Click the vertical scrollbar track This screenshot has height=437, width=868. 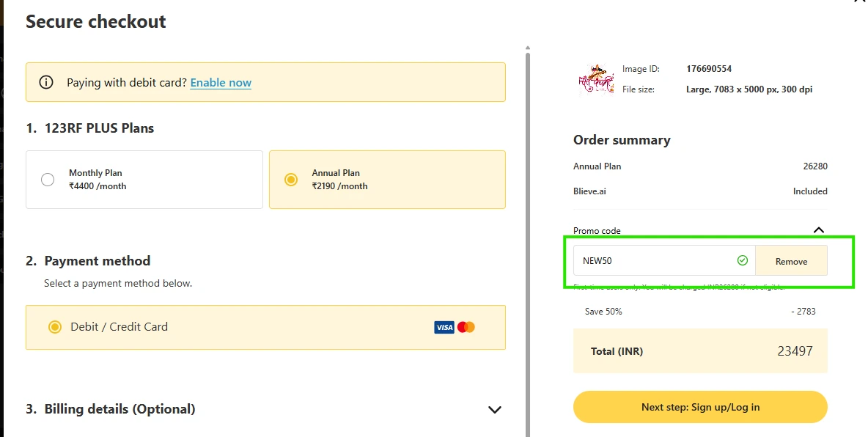528,220
